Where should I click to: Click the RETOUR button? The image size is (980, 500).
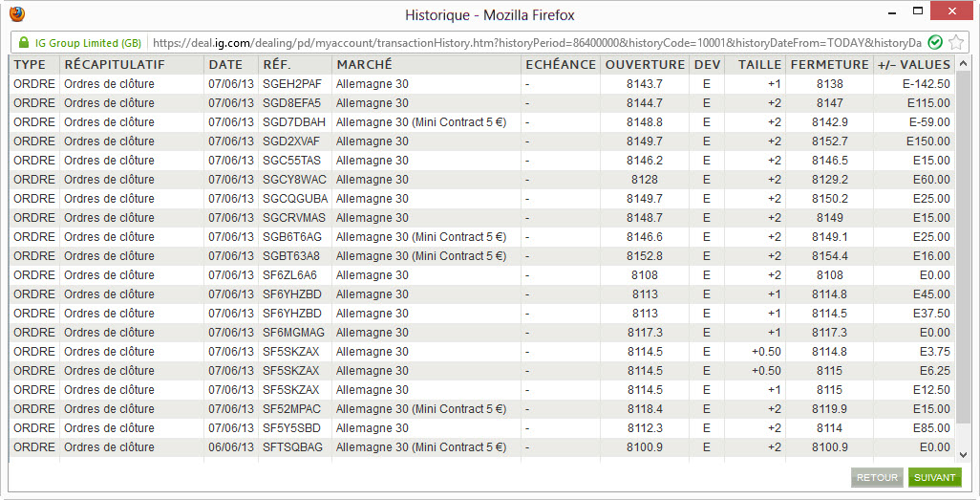click(x=877, y=477)
